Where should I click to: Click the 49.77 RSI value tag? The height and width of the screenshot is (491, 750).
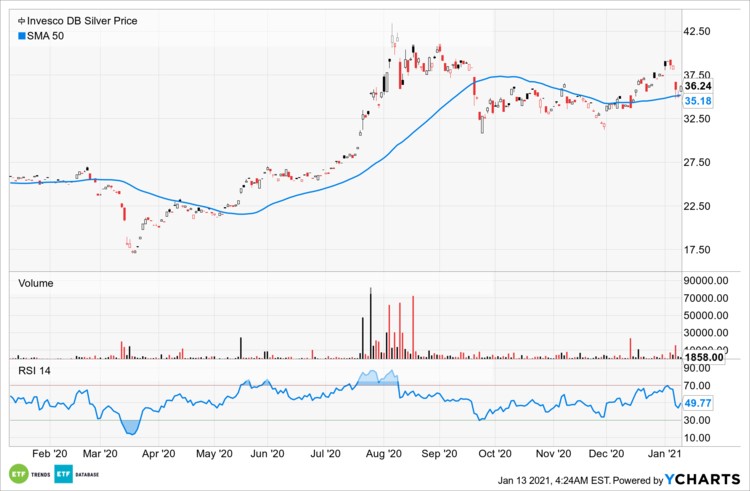(x=697, y=403)
